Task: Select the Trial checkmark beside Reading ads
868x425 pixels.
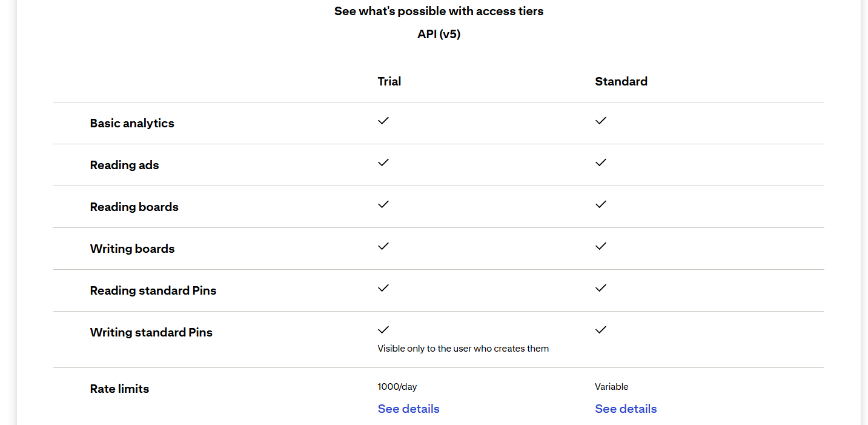Action: point(383,162)
